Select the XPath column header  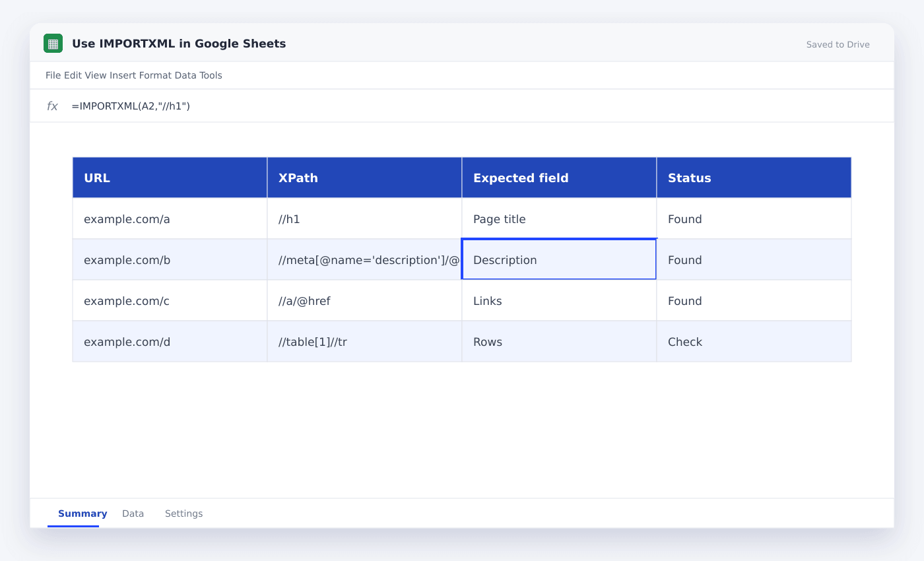(x=364, y=178)
